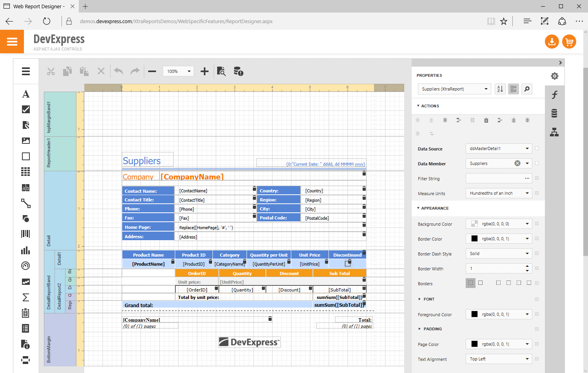Image resolution: width=588 pixels, height=373 pixels.
Task: Click the marker square beside Data Source
Action: coord(537,148)
